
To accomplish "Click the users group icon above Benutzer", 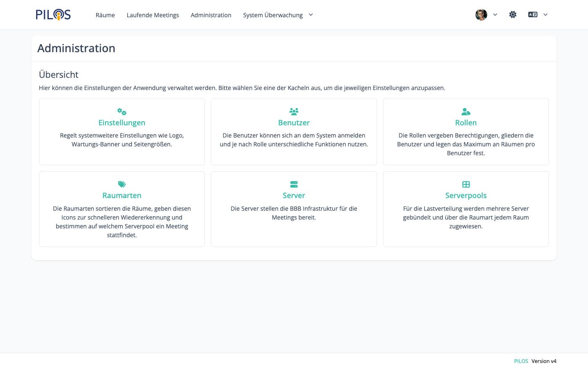I will point(294,111).
